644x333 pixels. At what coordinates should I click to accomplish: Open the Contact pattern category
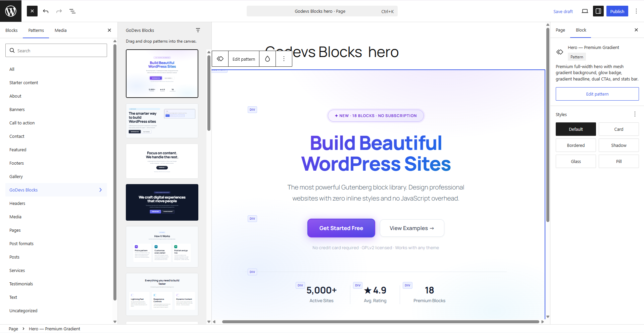56,136
